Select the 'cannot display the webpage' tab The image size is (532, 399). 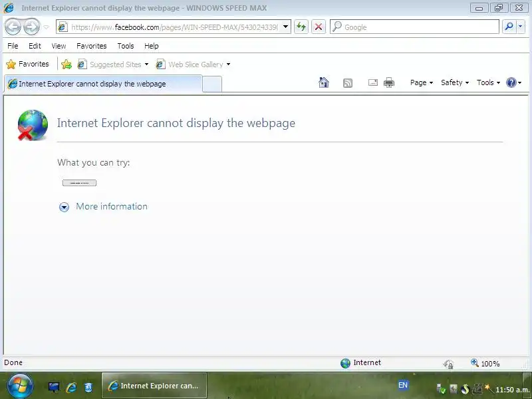103,84
